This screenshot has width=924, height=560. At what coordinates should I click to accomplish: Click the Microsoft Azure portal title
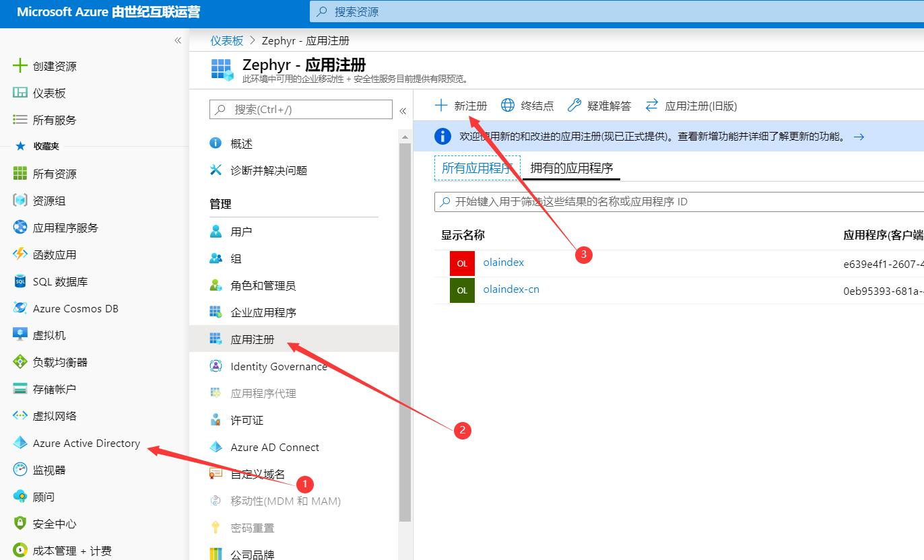108,12
